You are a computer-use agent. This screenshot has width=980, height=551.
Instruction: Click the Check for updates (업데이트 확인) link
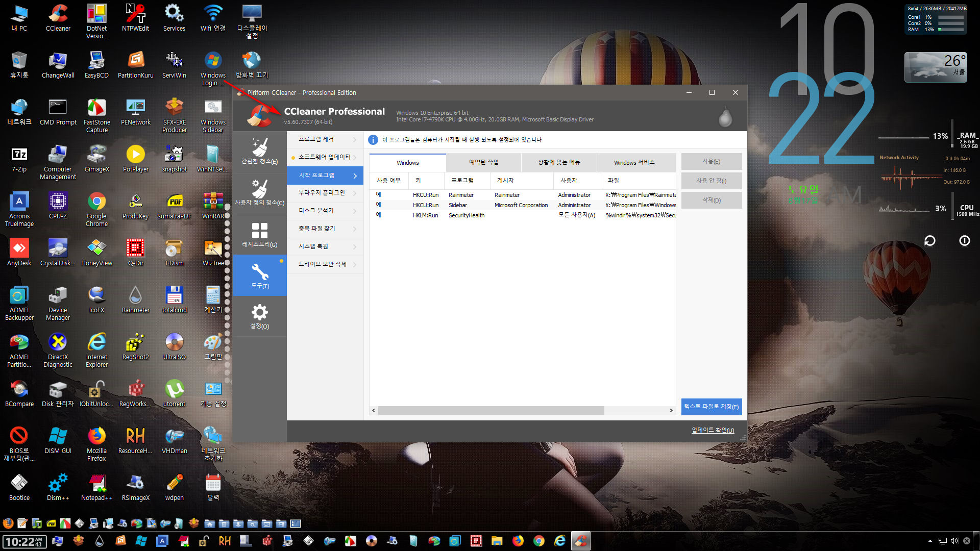point(713,430)
